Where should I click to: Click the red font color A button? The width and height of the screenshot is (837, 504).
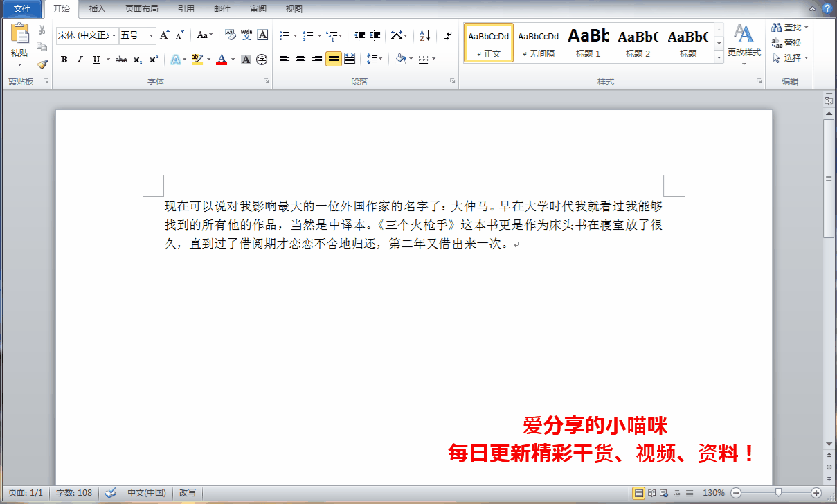tap(222, 60)
